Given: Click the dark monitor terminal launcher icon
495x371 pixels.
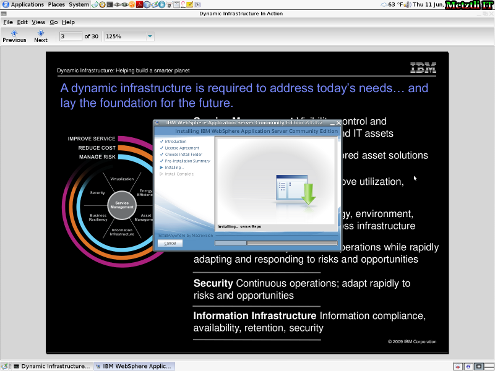Looking at the screenshot, I should 110,4.
